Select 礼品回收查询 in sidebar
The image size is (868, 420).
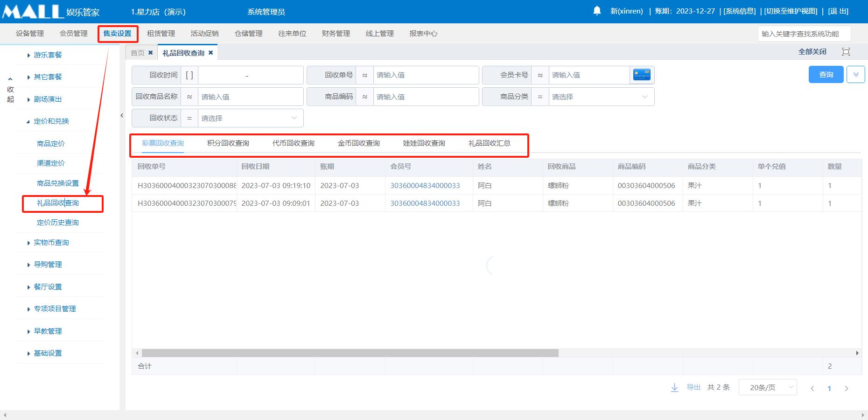58,203
